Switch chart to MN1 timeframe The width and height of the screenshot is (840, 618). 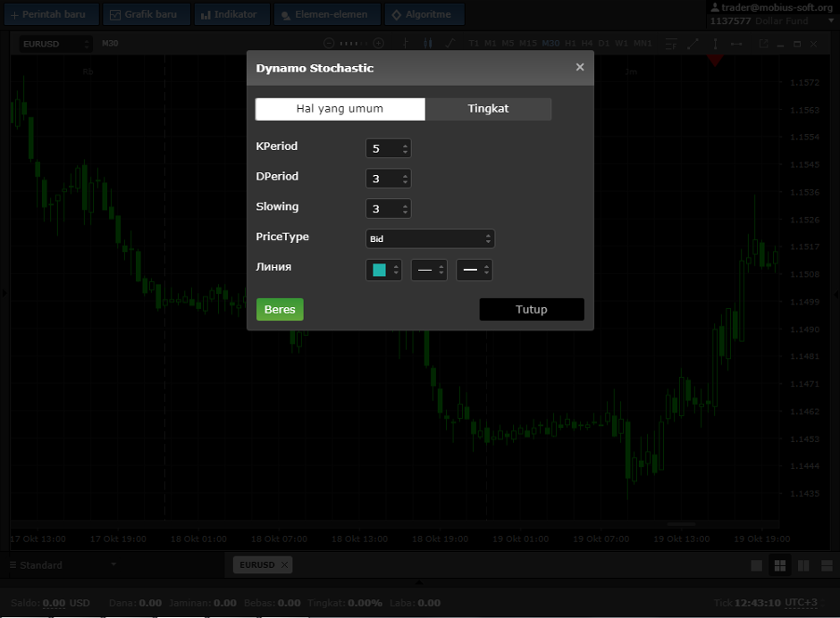pyautogui.click(x=643, y=44)
